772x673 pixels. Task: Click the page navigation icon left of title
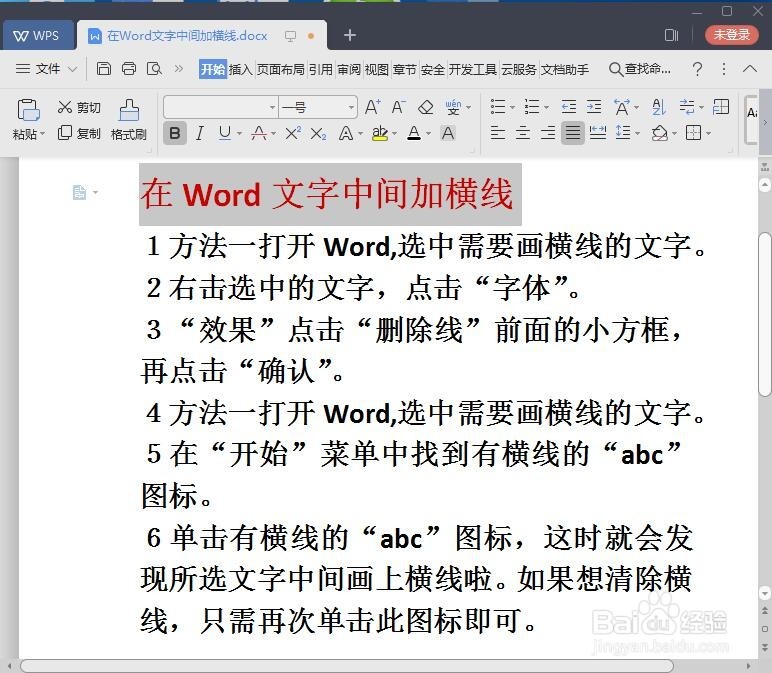(x=79, y=192)
